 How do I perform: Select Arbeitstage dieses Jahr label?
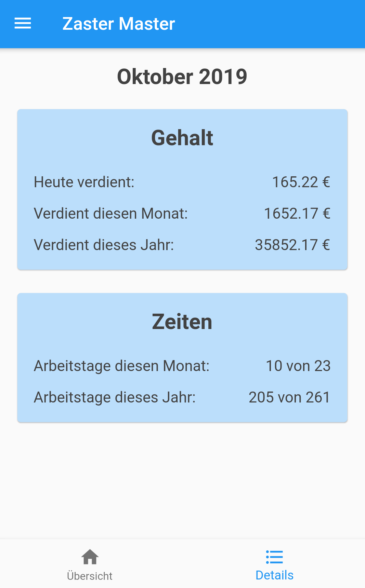pyautogui.click(x=115, y=397)
